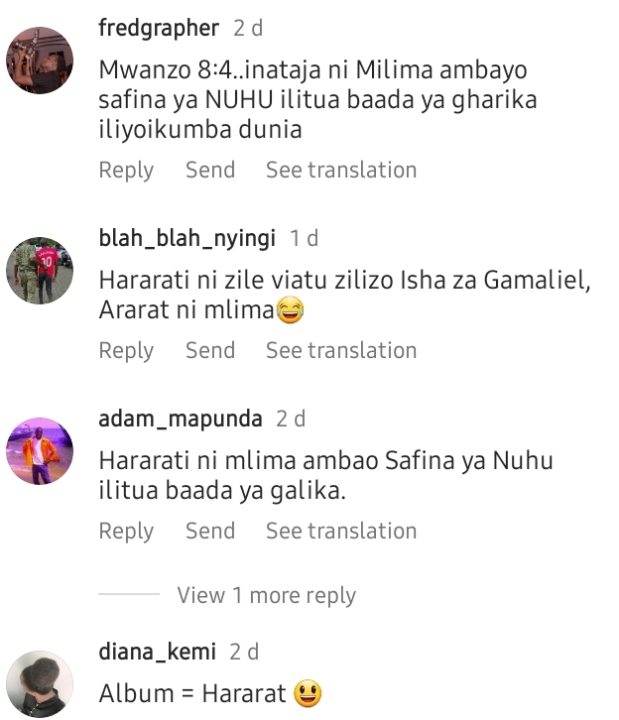See translation of adam_mapunda's comment
This screenshot has width=619, height=720.
341,530
